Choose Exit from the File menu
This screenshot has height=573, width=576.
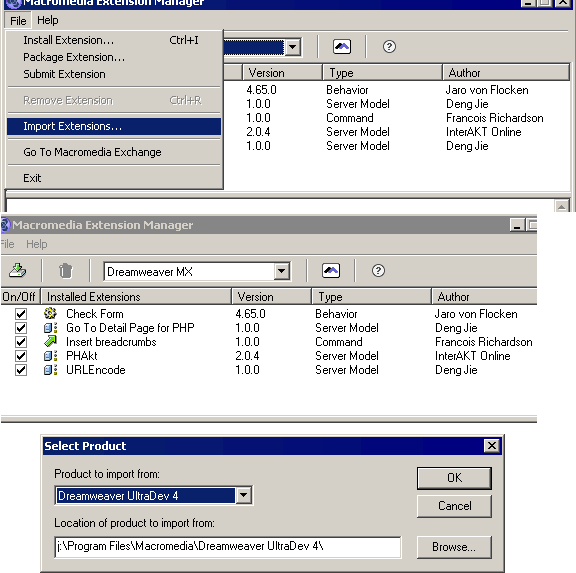pos(114,178)
